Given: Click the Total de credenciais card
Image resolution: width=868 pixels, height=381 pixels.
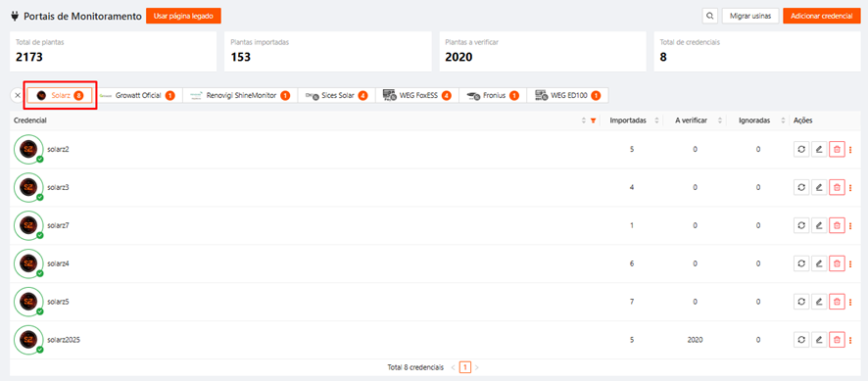Looking at the screenshot, I should coord(757,52).
